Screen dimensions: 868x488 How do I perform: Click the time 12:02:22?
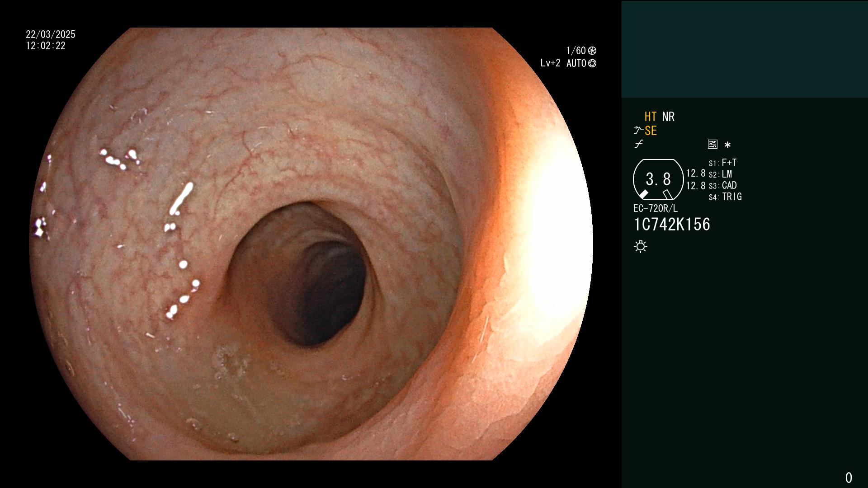click(x=46, y=46)
